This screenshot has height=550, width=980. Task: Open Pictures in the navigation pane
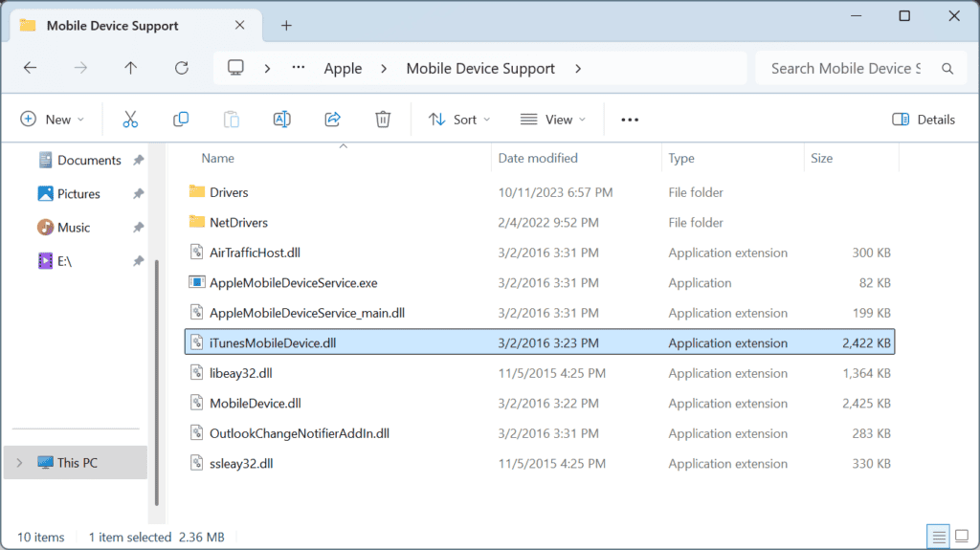pos(78,194)
